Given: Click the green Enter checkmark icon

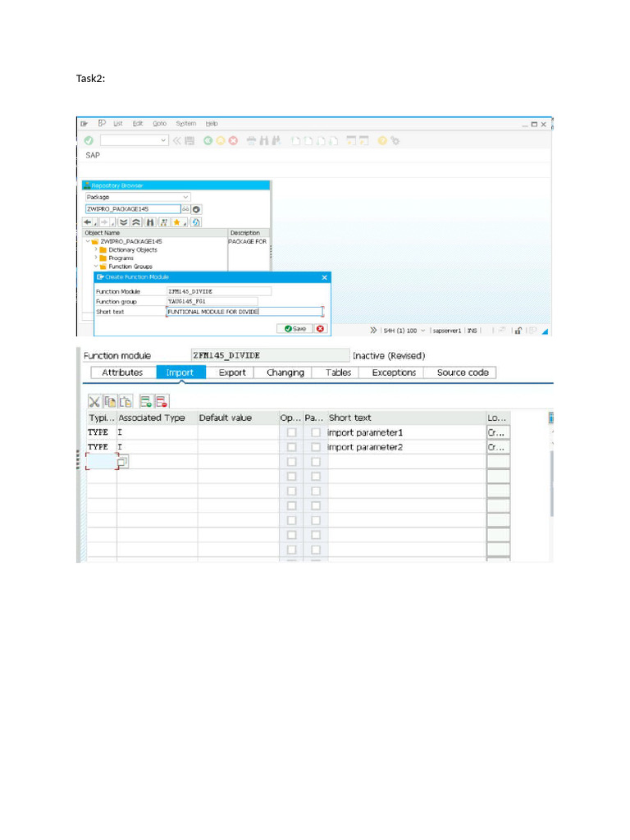Looking at the screenshot, I should point(89,141).
